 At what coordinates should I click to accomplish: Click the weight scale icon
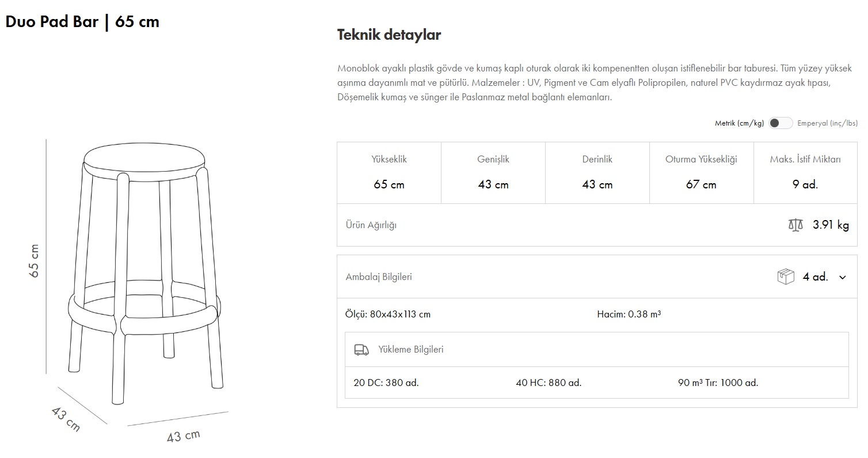pyautogui.click(x=795, y=225)
